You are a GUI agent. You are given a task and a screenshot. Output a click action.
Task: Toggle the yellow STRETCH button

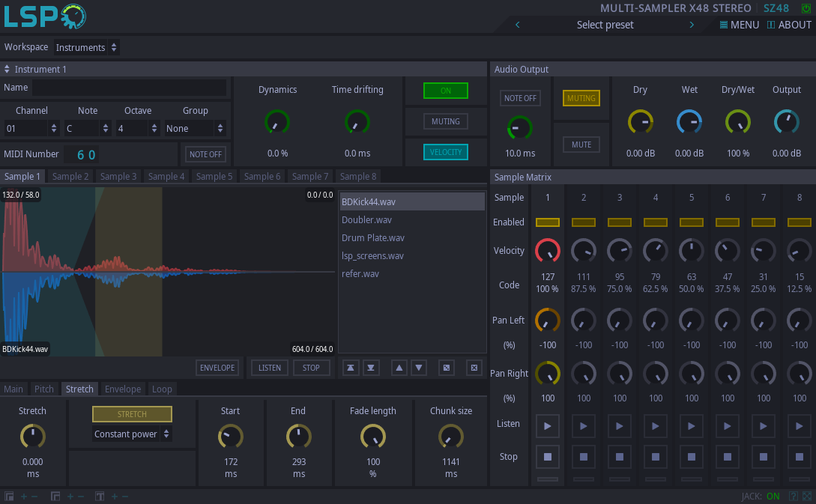pos(132,414)
